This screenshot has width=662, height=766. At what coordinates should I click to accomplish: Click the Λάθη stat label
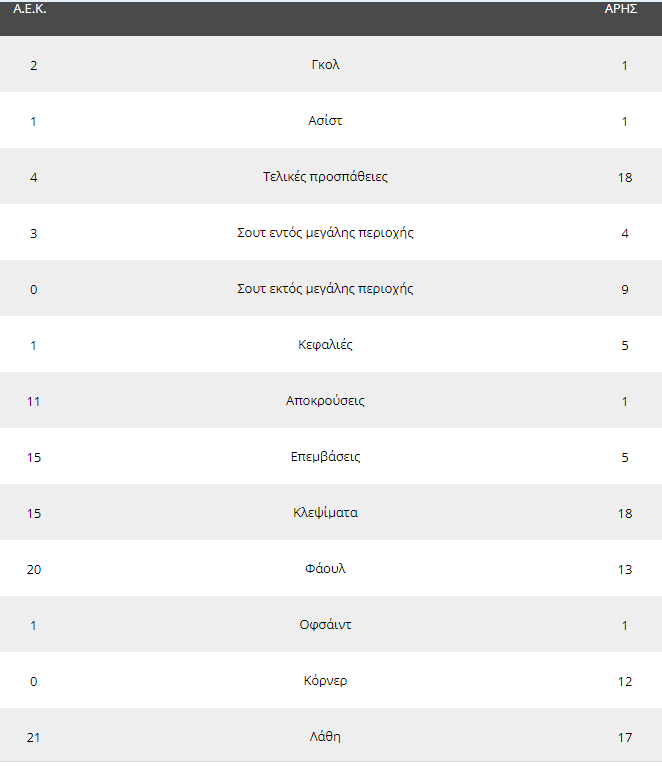click(325, 737)
